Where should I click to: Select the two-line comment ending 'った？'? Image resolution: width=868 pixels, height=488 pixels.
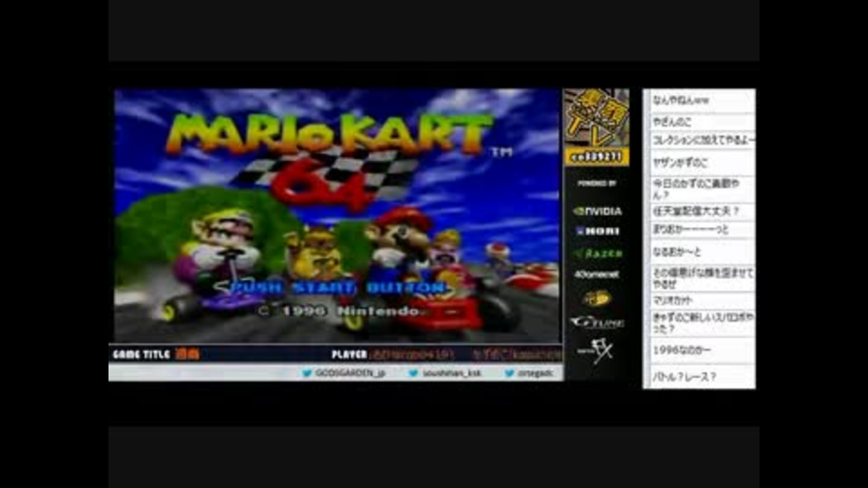702,324
